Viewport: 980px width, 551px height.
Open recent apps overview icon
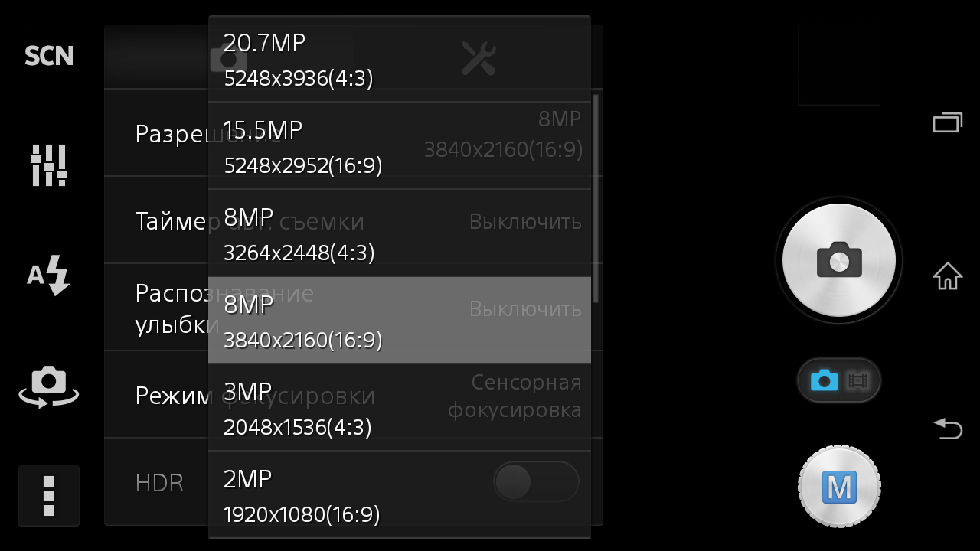point(948,122)
